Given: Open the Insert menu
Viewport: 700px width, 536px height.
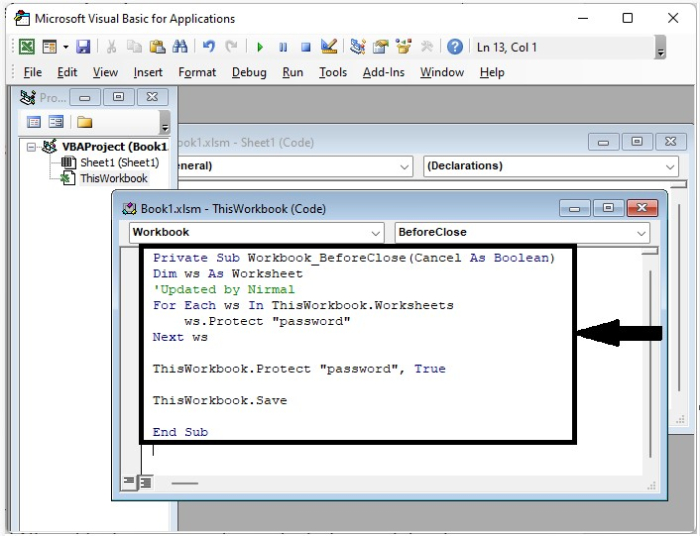Looking at the screenshot, I should tap(148, 72).
